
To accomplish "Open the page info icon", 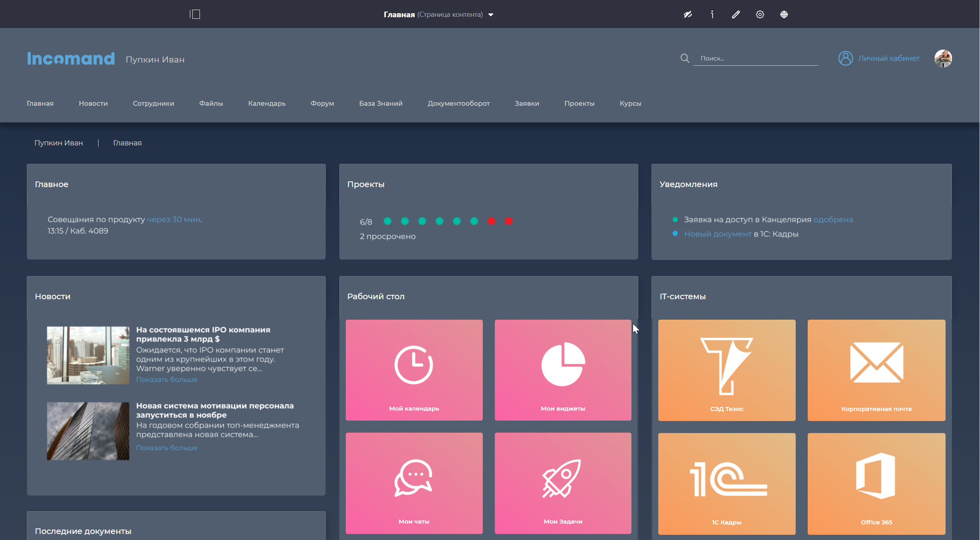I will tap(712, 14).
